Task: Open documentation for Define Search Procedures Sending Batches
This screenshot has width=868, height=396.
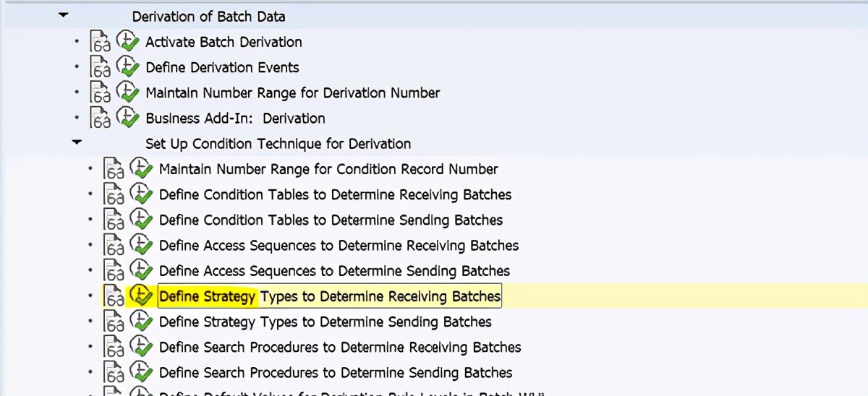Action: pos(114,374)
